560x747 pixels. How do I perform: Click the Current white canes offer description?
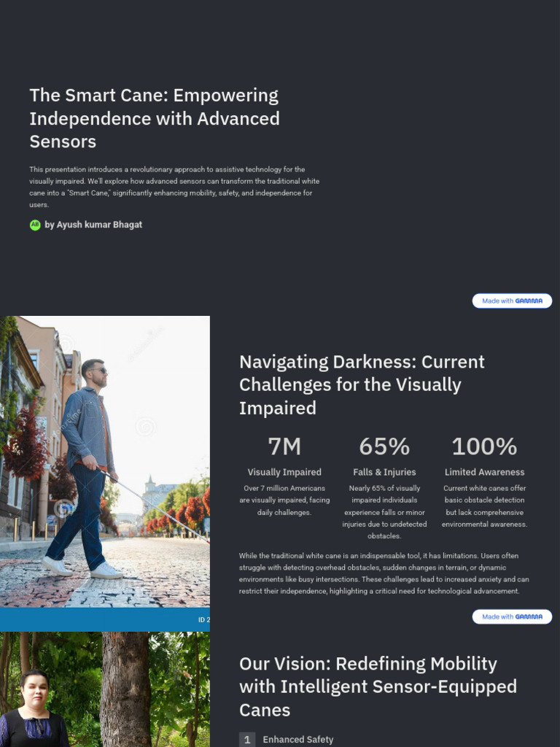click(x=484, y=506)
